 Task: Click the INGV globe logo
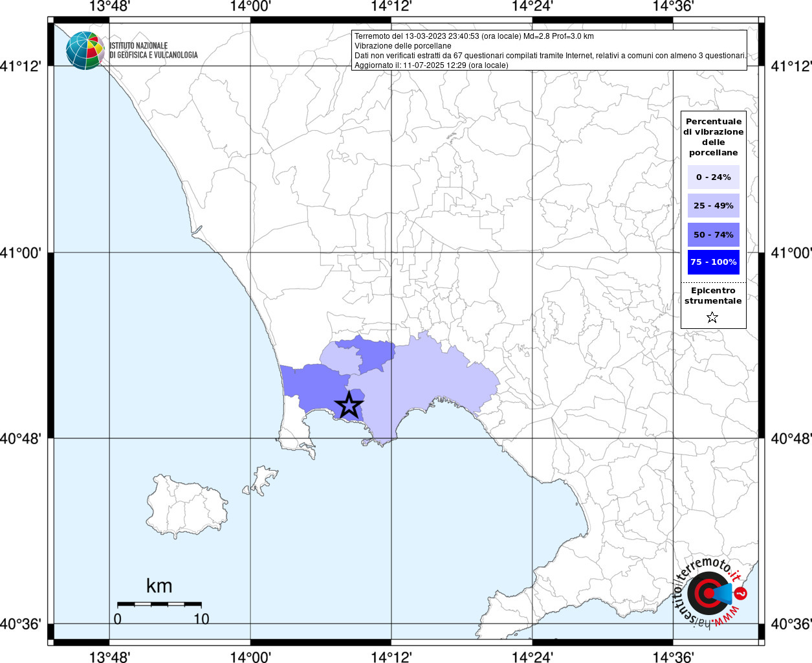pos(85,51)
